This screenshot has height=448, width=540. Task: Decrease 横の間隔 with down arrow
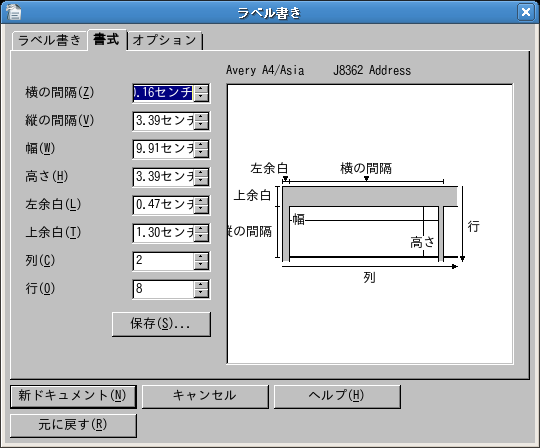(201, 97)
